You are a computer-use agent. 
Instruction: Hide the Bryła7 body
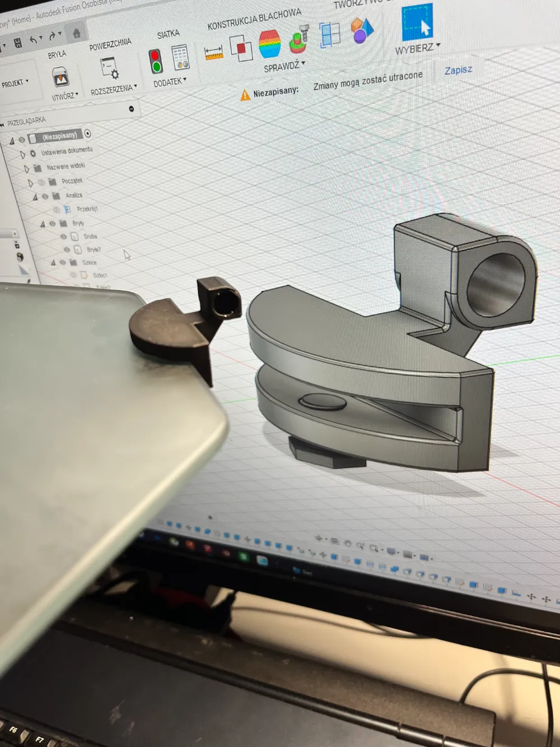(x=67, y=250)
